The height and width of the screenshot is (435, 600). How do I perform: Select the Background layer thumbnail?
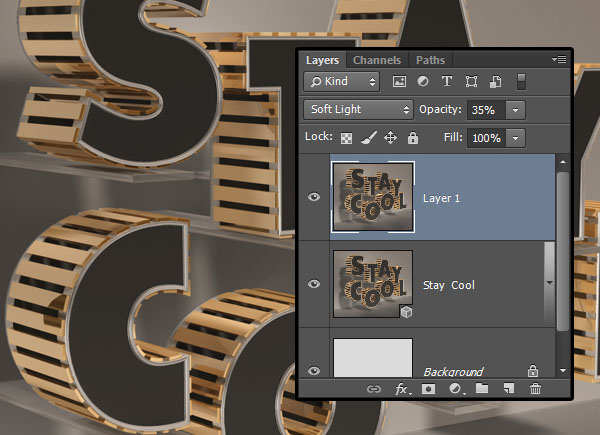373,358
